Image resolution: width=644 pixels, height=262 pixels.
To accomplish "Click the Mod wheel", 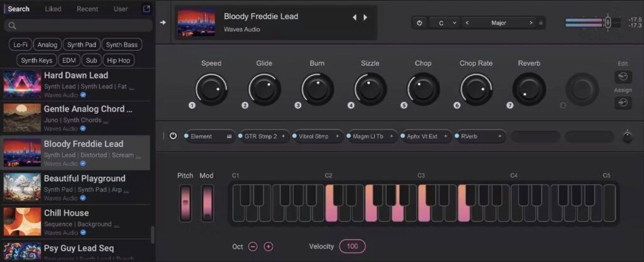I will (207, 204).
